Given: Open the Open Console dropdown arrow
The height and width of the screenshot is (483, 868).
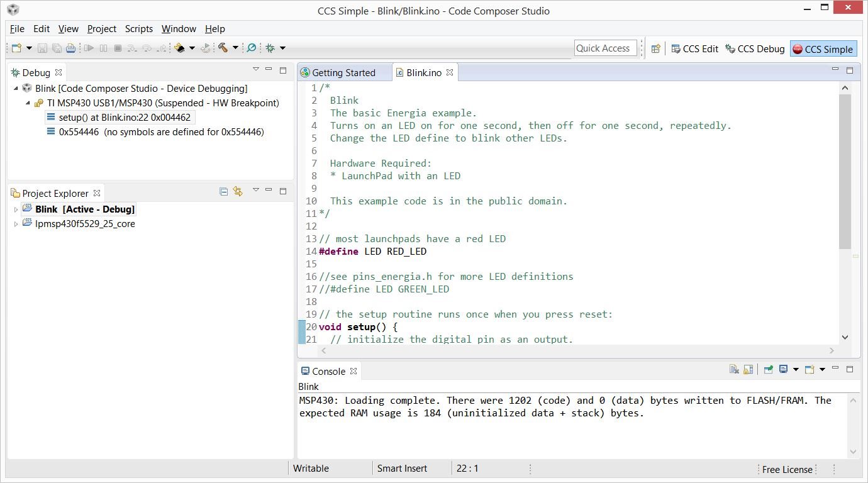Looking at the screenshot, I should (x=822, y=370).
